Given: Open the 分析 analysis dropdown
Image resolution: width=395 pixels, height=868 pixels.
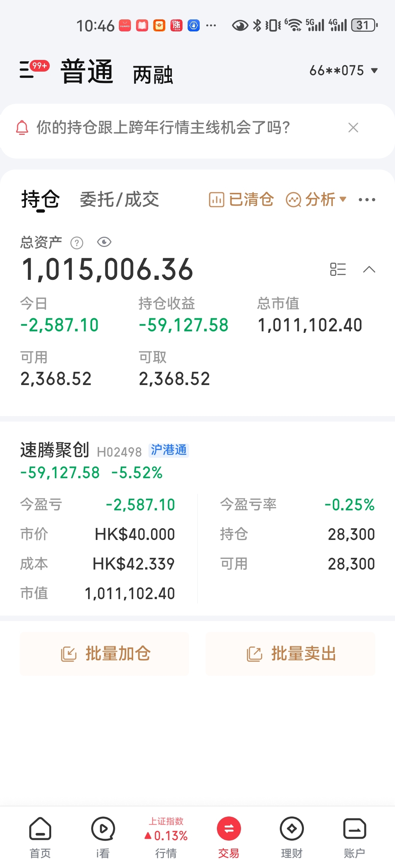Looking at the screenshot, I should point(316,199).
